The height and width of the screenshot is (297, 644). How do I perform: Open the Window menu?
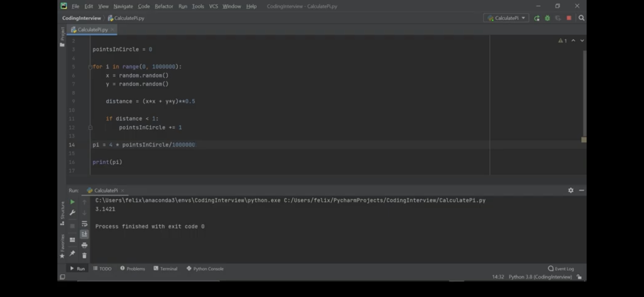coord(232,6)
